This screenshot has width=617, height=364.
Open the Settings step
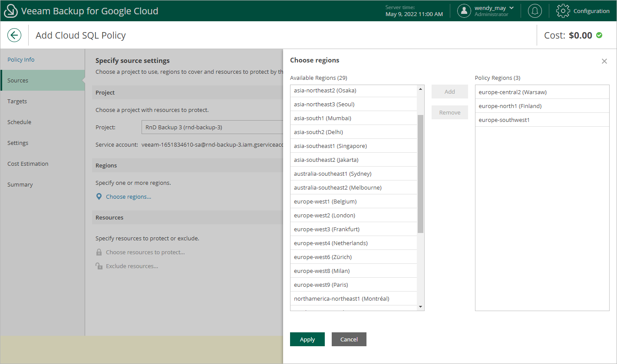[x=43, y=143]
